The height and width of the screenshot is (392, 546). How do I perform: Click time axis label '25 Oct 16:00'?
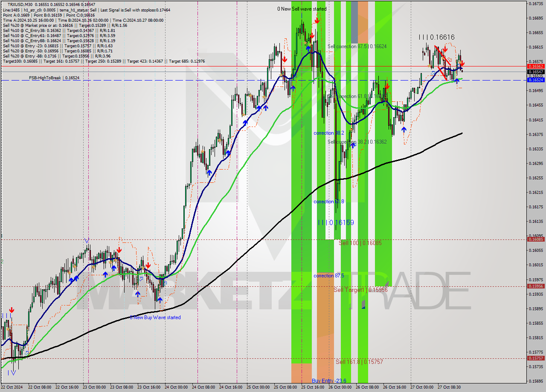314,388
